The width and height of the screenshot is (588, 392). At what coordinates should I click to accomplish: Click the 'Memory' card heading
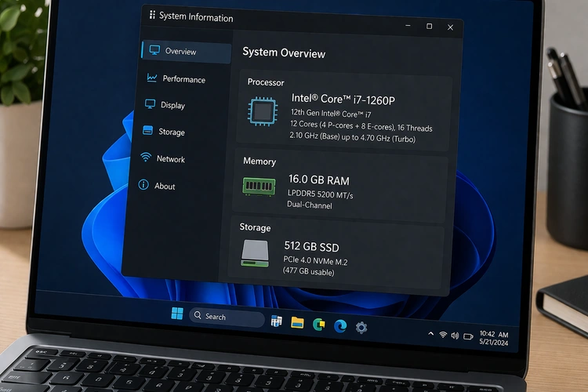coord(260,161)
